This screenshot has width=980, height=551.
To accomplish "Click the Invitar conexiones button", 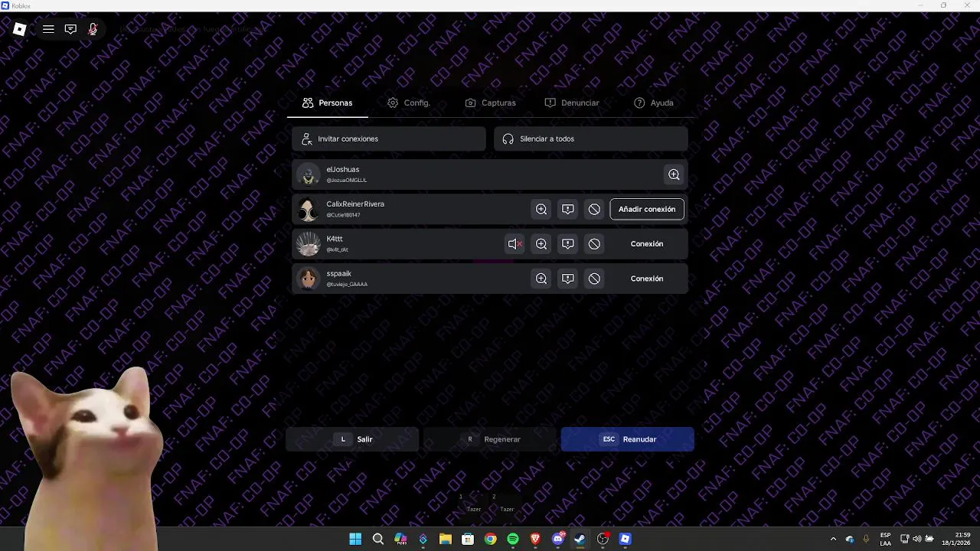I will [389, 139].
